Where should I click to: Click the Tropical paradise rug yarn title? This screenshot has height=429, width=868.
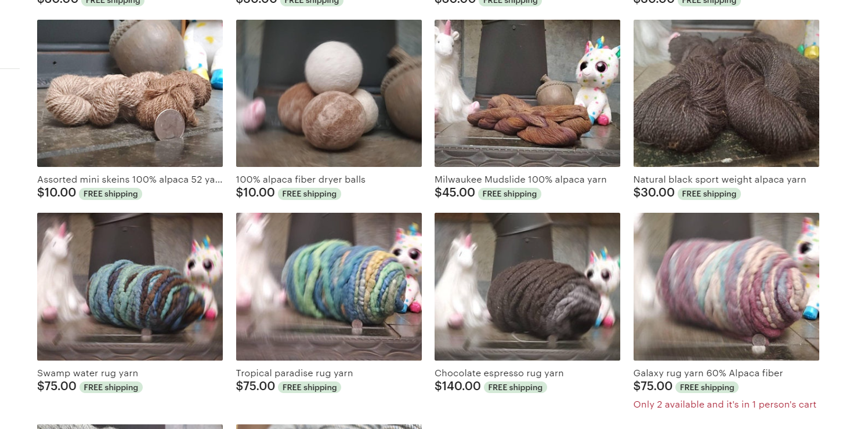294,373
